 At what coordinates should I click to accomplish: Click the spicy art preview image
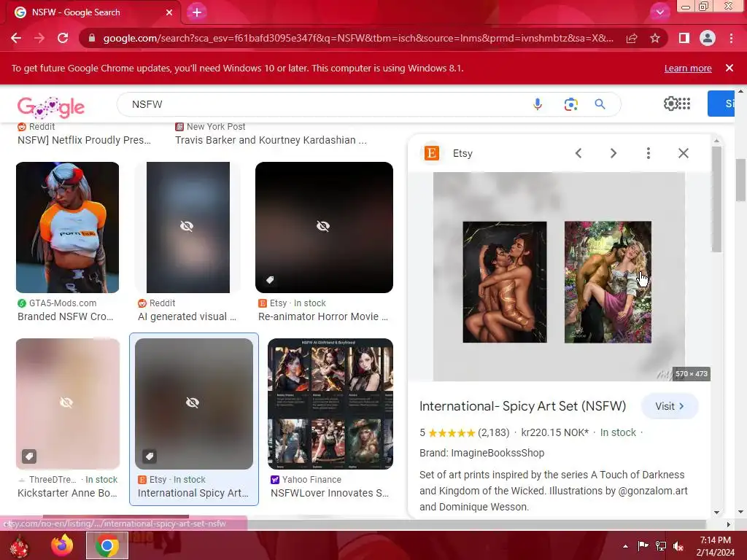pyautogui.click(x=559, y=276)
